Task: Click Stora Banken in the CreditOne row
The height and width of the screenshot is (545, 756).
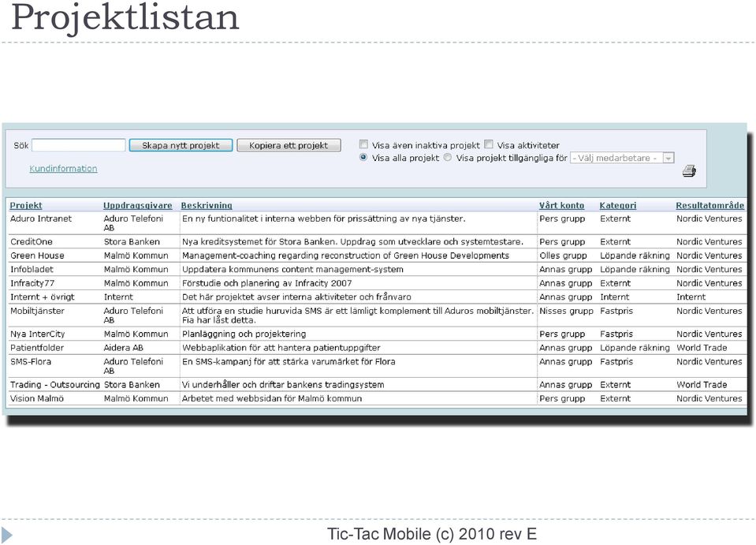Action: 132,241
